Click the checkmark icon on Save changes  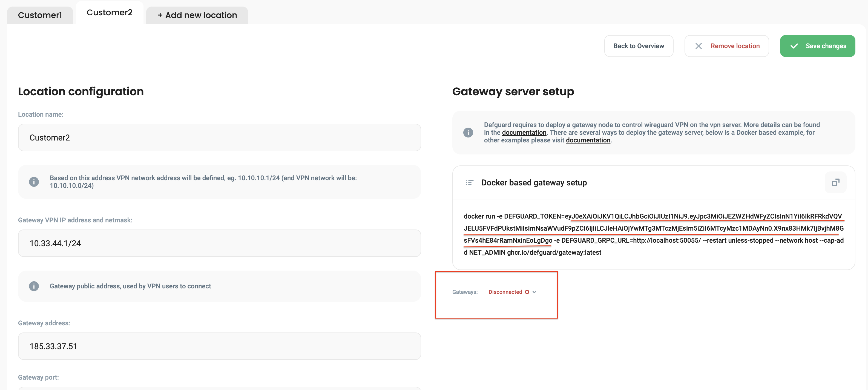pos(794,46)
